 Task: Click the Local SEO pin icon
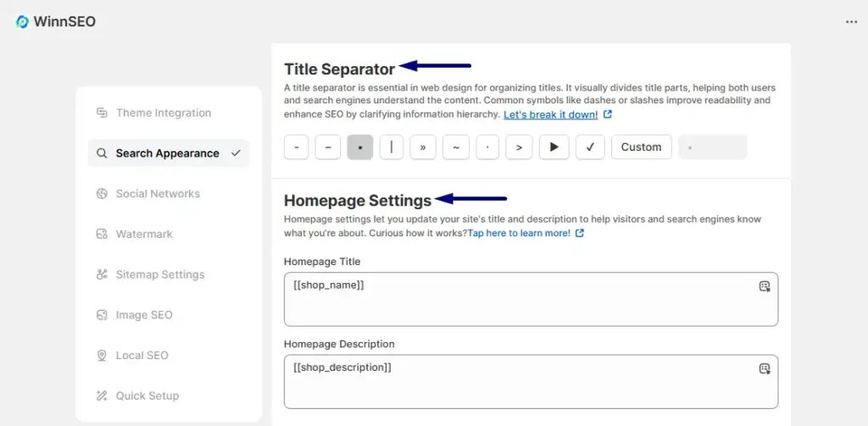[x=102, y=355]
